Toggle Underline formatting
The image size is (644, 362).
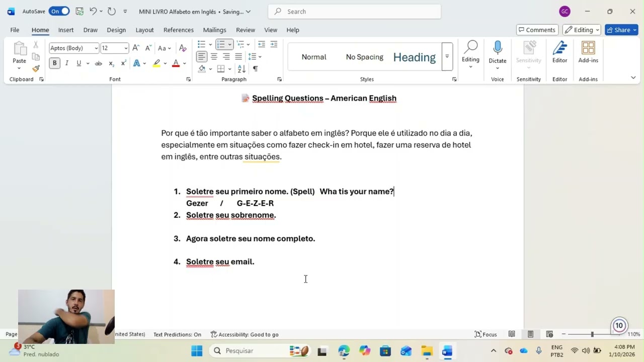(78, 63)
